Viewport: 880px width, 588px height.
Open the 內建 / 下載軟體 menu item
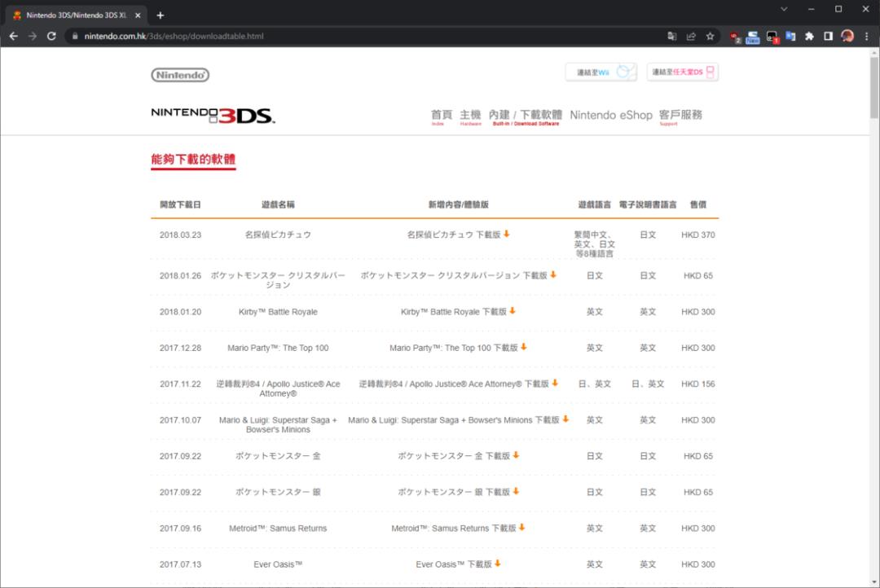526,116
